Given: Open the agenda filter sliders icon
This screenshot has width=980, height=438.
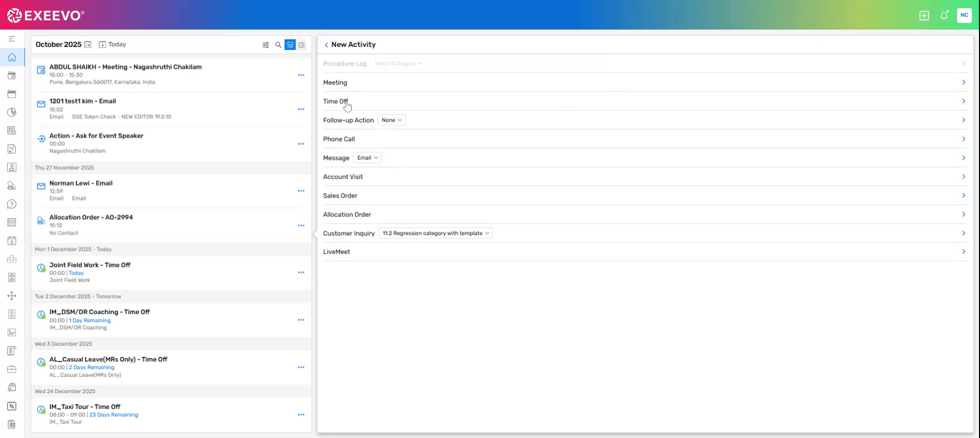Looking at the screenshot, I should click(x=265, y=45).
